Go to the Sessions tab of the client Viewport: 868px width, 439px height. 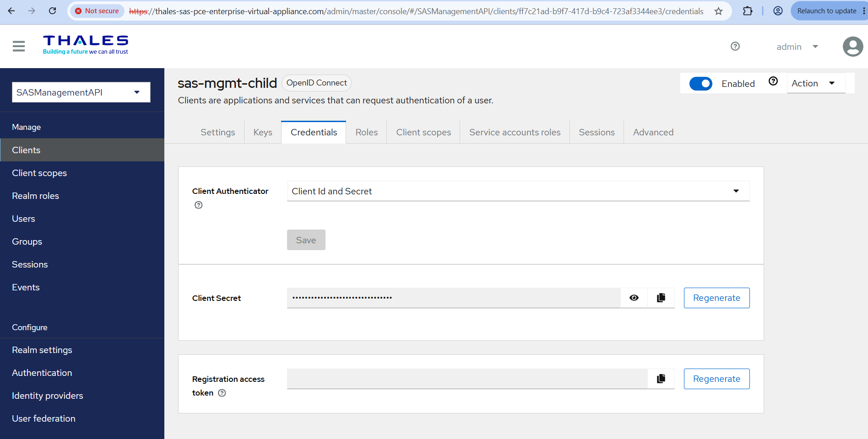pyautogui.click(x=597, y=132)
